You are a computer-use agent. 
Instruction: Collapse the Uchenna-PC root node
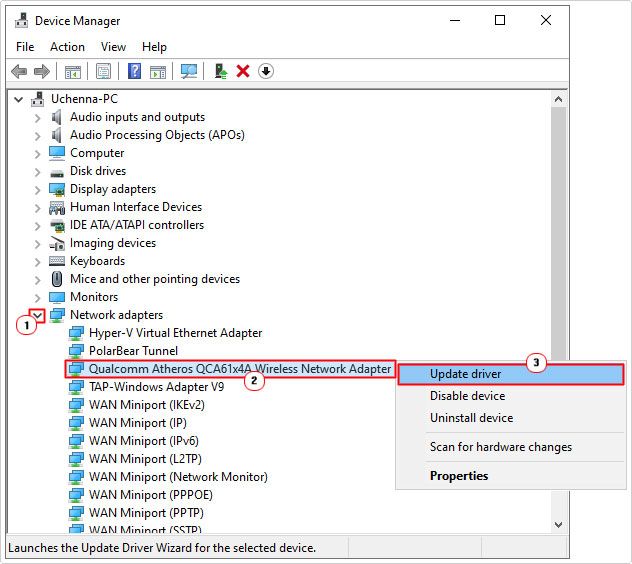pos(19,99)
